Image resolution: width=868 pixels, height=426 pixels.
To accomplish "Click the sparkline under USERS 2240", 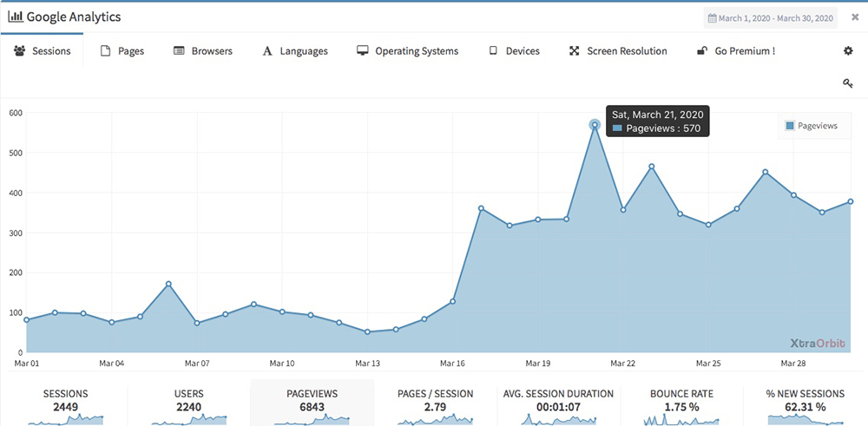I will pyautogui.click(x=188, y=419).
